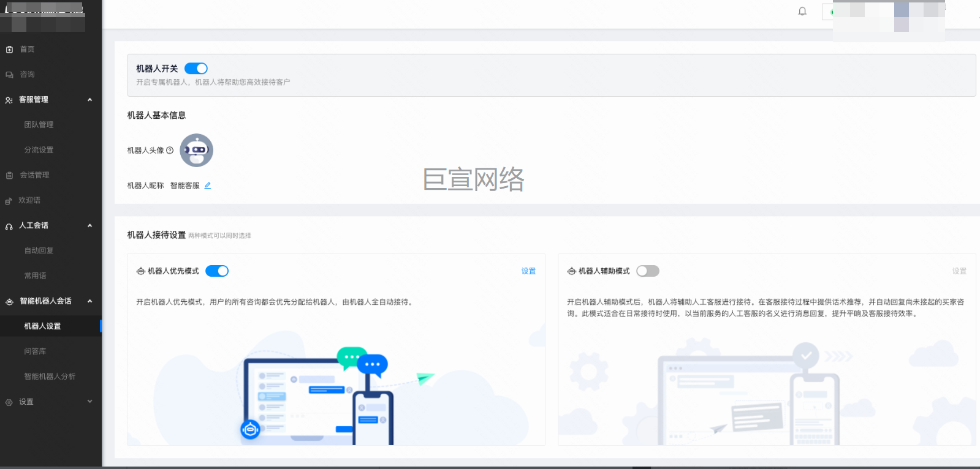The image size is (980, 469).
Task: Disable the 机器人优先模式 switch
Action: click(217, 271)
